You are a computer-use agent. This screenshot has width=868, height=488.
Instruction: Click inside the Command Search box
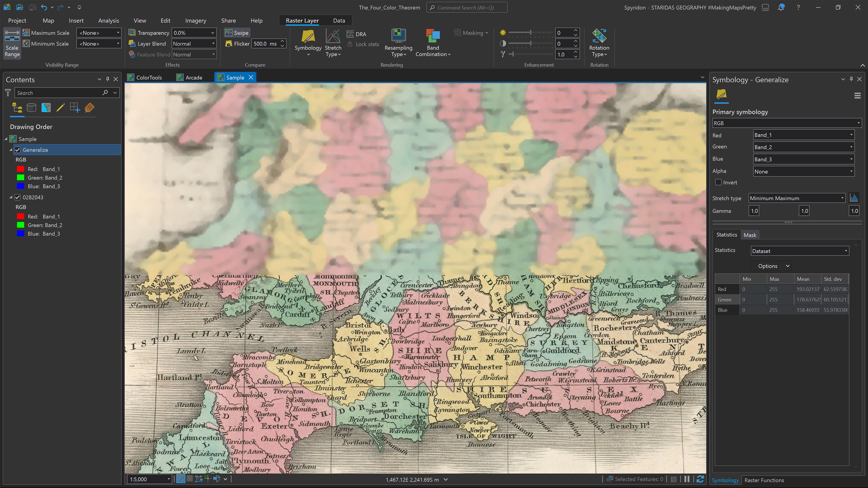467,7
